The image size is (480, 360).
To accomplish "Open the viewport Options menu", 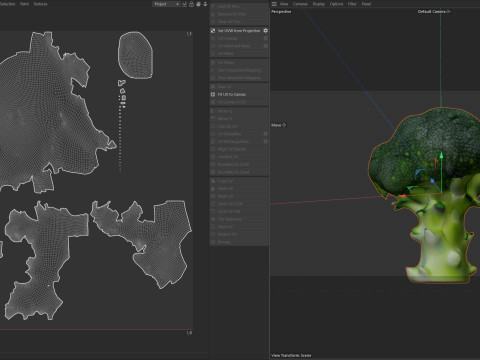I will coord(336,4).
